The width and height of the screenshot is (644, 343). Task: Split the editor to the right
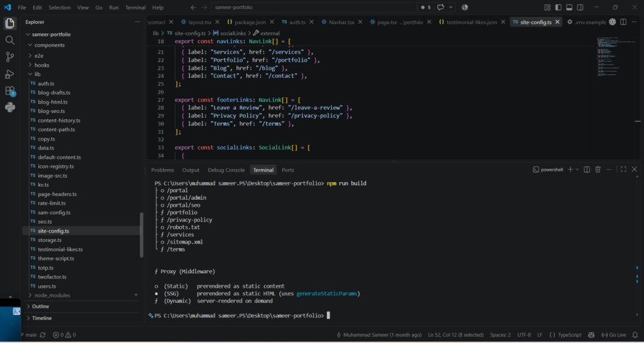[623, 22]
